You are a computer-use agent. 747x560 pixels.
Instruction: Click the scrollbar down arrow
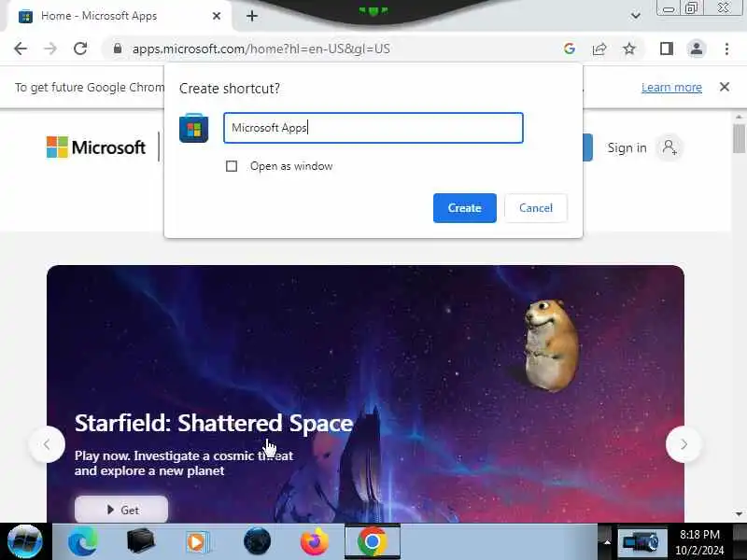click(x=739, y=514)
